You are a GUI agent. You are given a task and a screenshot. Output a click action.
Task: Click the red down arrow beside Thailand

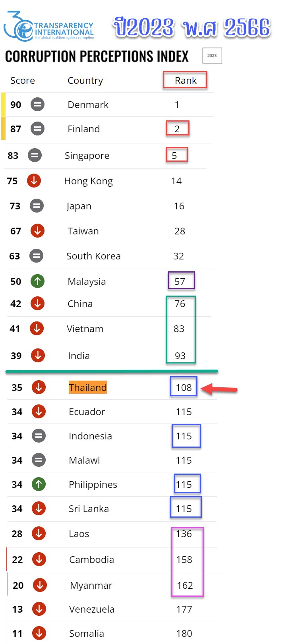(39, 387)
